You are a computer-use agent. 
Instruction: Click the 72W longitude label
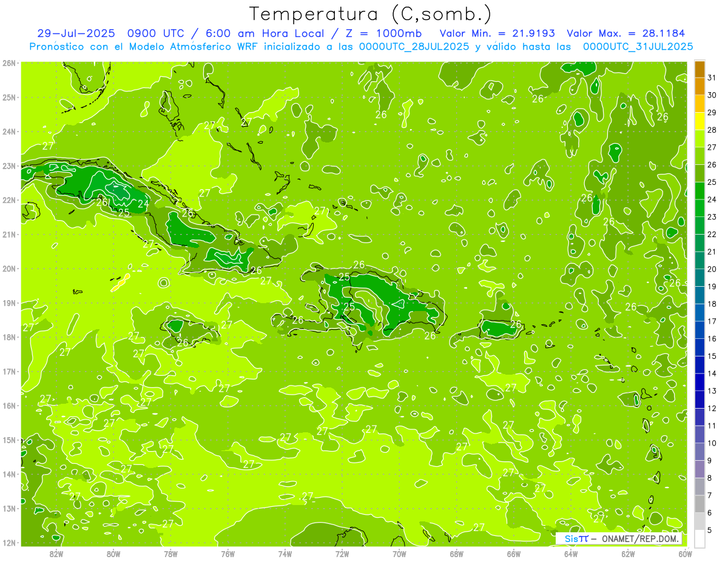click(x=342, y=554)
